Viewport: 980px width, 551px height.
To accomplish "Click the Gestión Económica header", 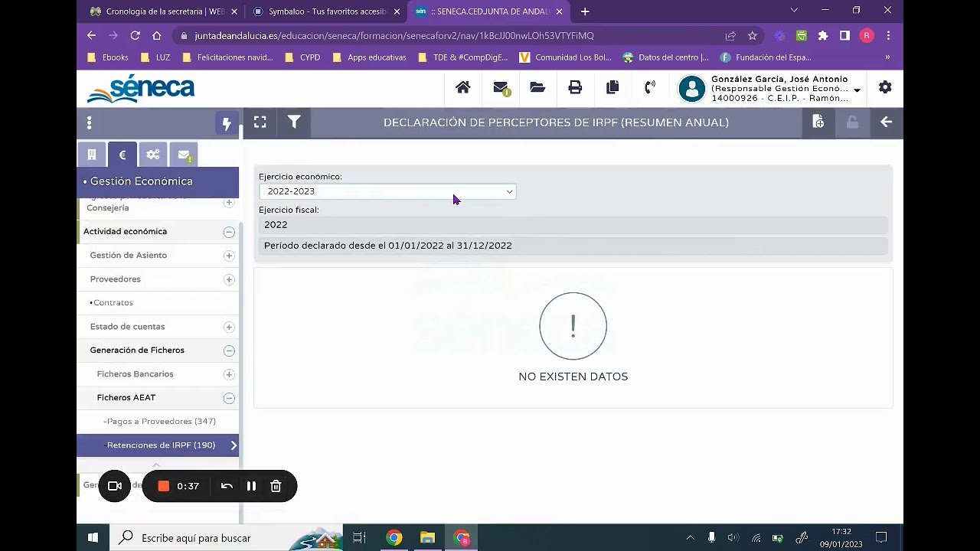I will [158, 181].
